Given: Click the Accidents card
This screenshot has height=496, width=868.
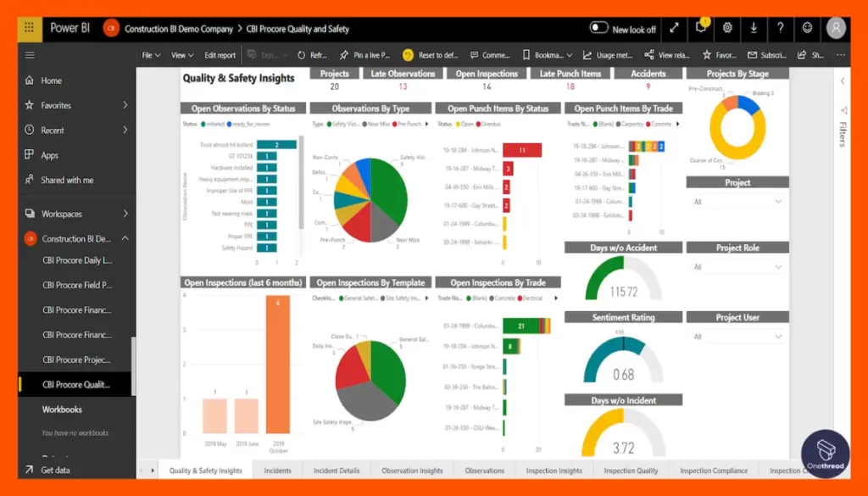Looking at the screenshot, I should [x=648, y=80].
